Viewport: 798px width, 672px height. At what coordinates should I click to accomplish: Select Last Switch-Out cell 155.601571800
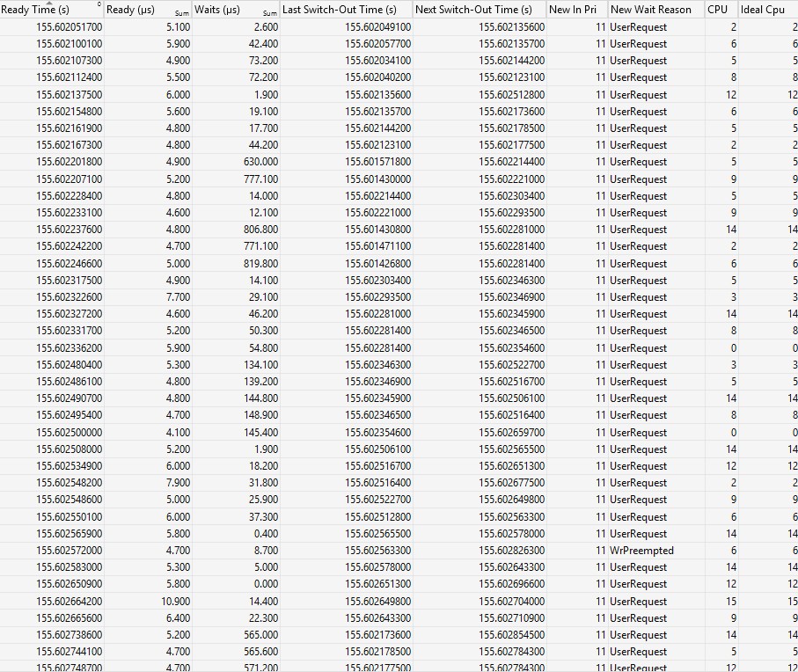point(377,162)
